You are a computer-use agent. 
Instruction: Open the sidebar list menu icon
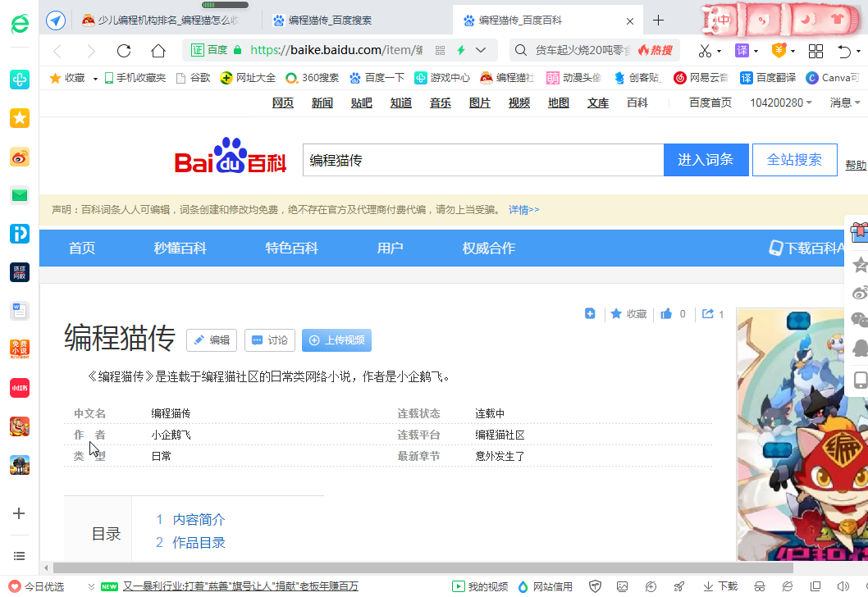[x=19, y=556]
